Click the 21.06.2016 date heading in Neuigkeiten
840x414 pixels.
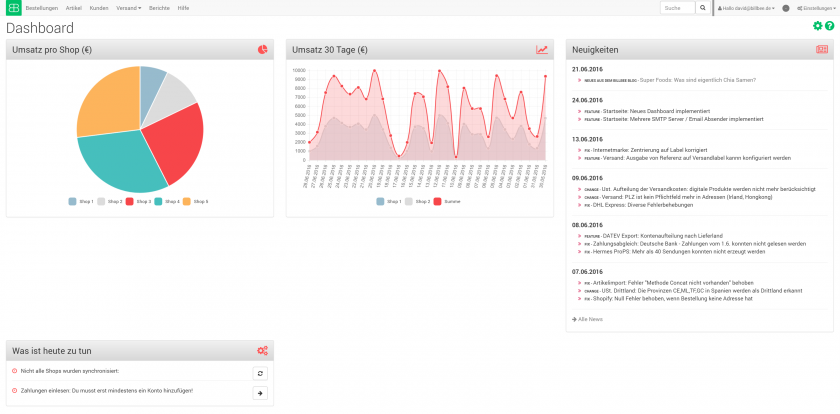pyautogui.click(x=588, y=69)
